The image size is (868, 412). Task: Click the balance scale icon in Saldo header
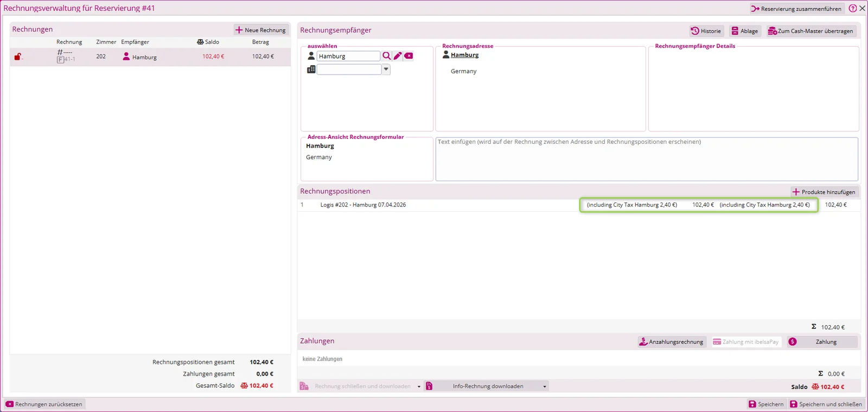pyautogui.click(x=200, y=42)
